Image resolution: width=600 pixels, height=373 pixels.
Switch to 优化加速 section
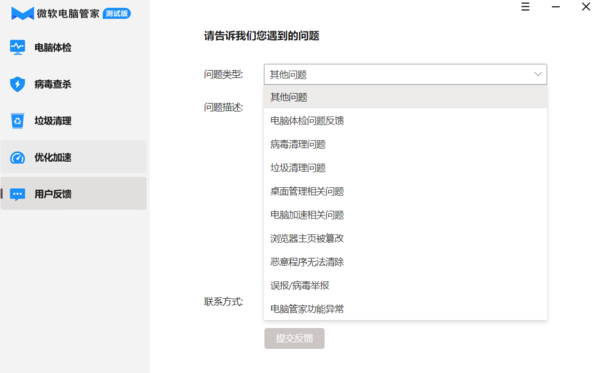(x=73, y=157)
